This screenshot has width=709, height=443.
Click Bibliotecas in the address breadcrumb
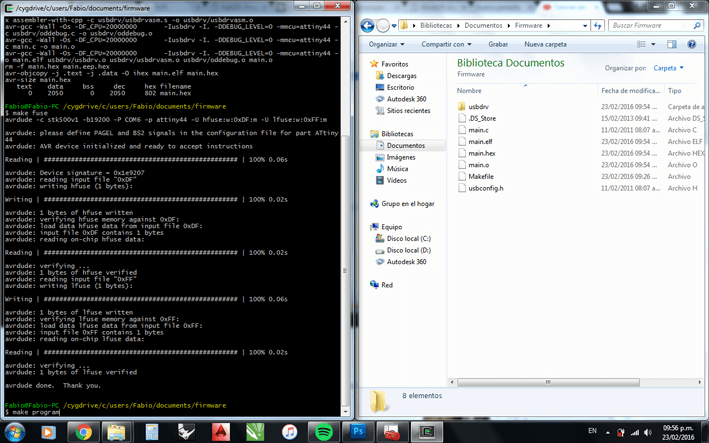pos(436,26)
